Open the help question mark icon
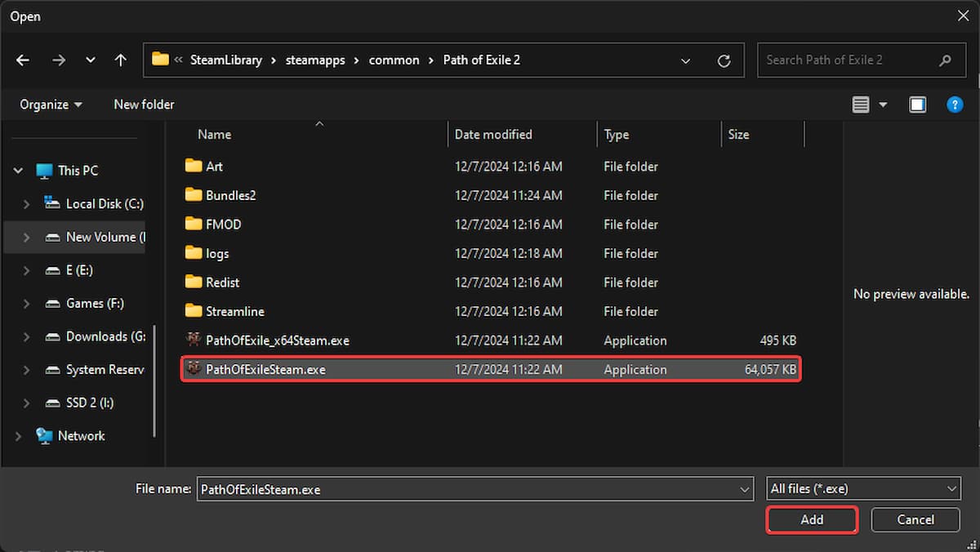This screenshot has width=980, height=552. pyautogui.click(x=954, y=105)
